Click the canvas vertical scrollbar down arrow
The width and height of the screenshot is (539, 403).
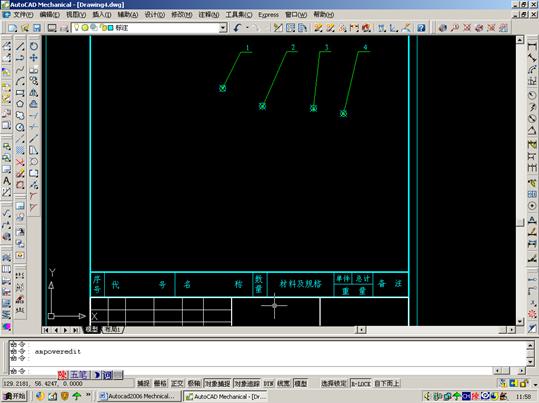point(520,322)
